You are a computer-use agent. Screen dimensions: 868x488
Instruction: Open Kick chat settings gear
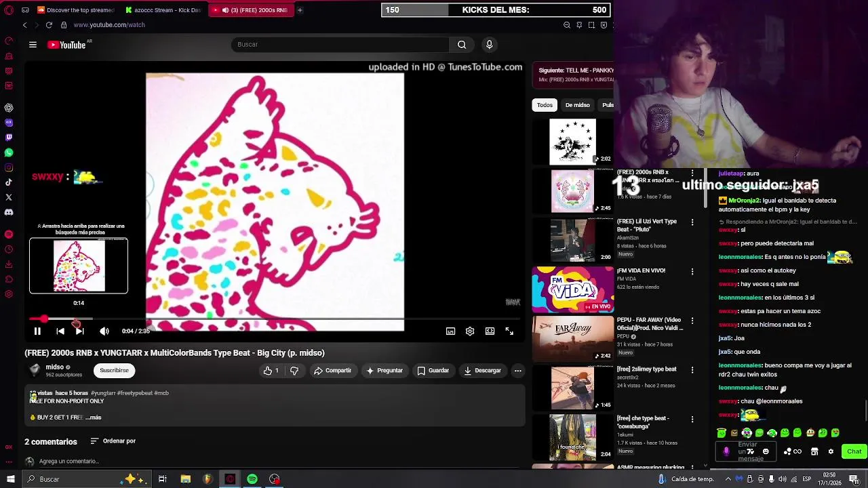click(831, 451)
